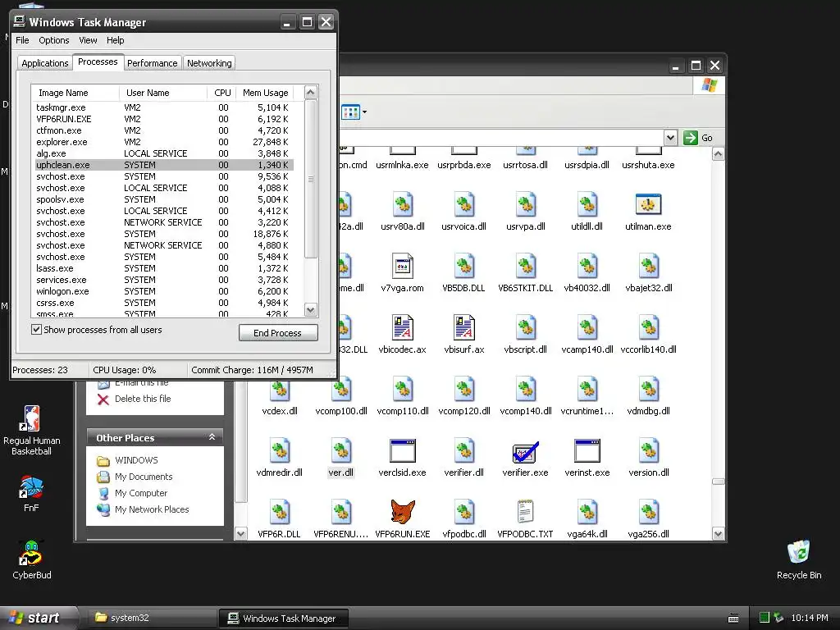Click the WINDOWS link in Other Places
Image resolution: width=840 pixels, height=630 pixels.
pos(137,460)
